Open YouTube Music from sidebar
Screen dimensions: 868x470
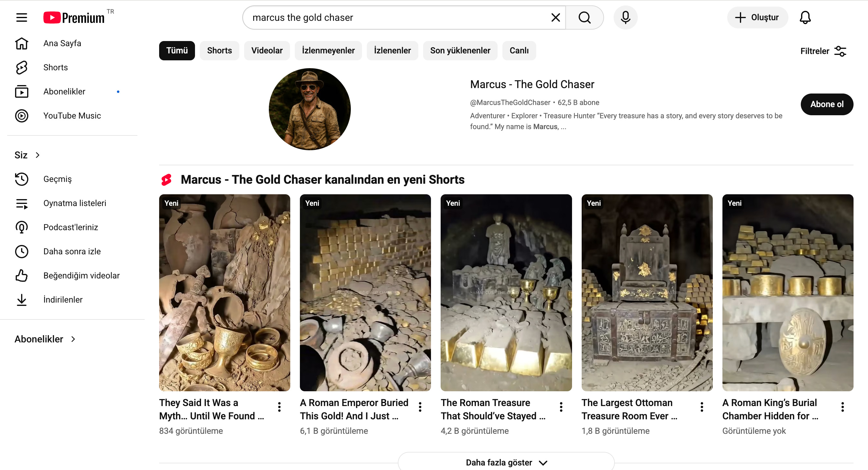tap(72, 116)
